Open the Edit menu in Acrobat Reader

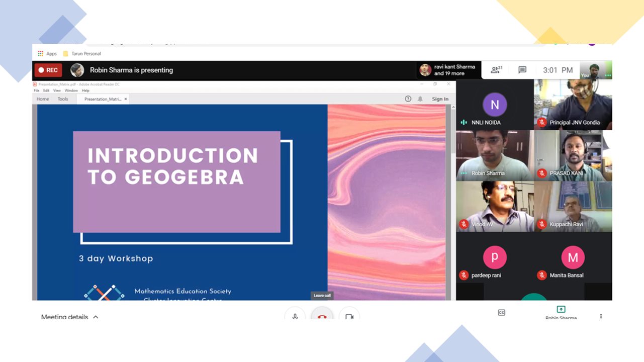coord(46,90)
